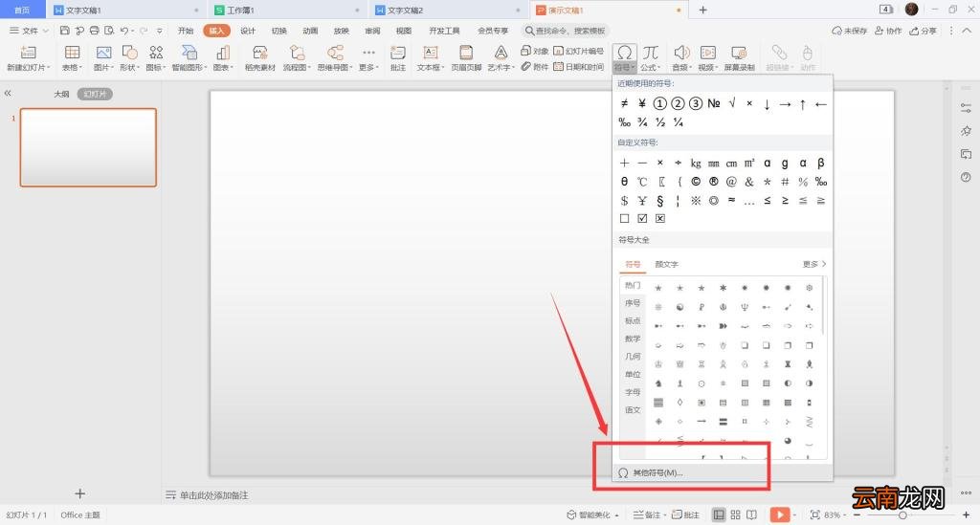
Task: Click the print icon in quick access toolbar
Action: (x=95, y=30)
